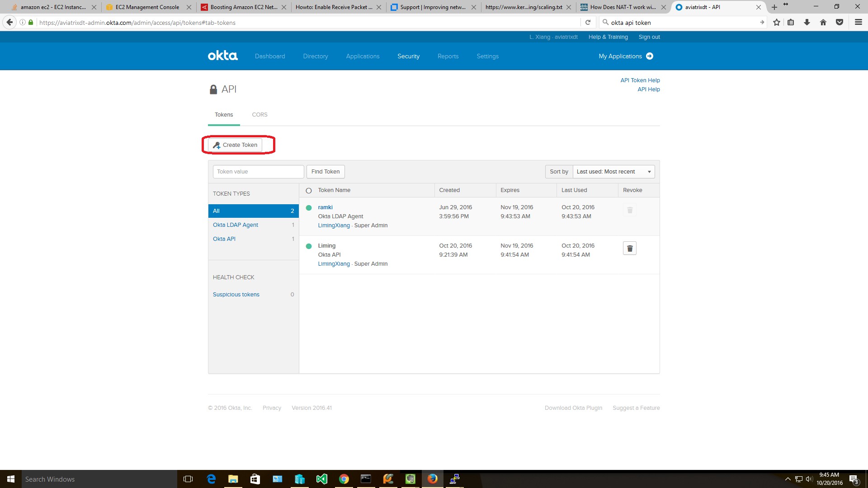
Task: Open the Reports navigation menu
Action: point(448,56)
